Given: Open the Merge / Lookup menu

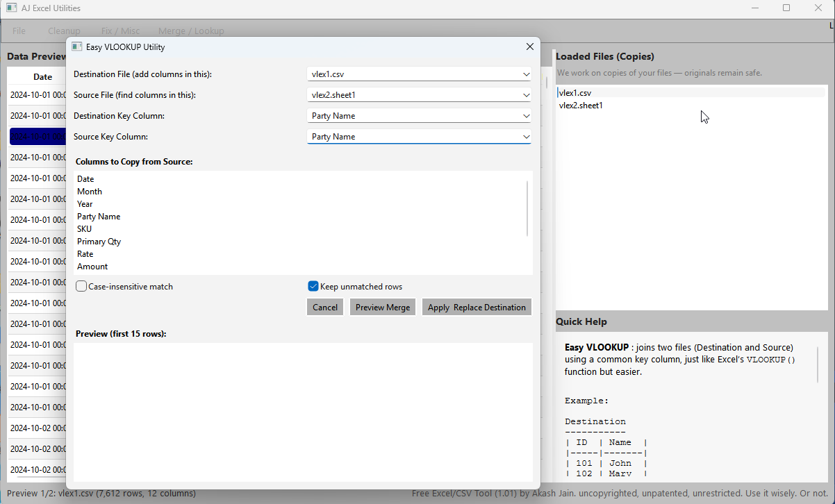Looking at the screenshot, I should pos(191,31).
